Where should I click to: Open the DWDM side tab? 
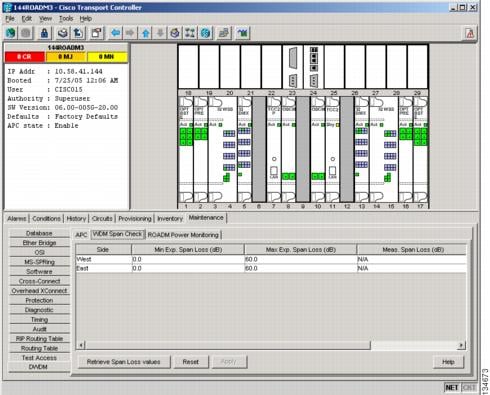point(39,367)
